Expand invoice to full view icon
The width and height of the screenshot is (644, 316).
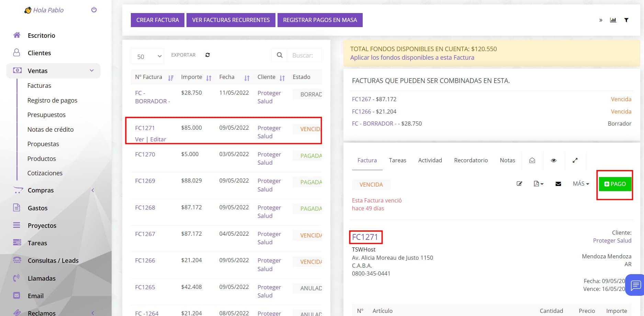pyautogui.click(x=575, y=160)
